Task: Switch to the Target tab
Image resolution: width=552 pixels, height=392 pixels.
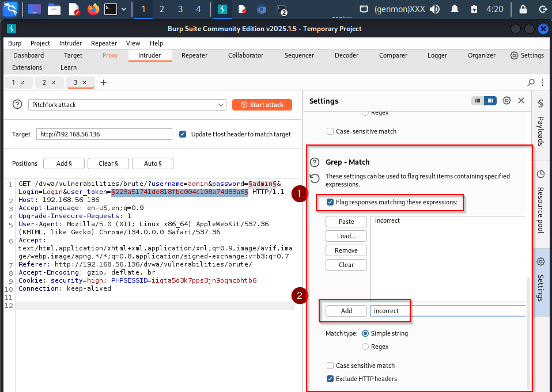Action: (x=73, y=55)
